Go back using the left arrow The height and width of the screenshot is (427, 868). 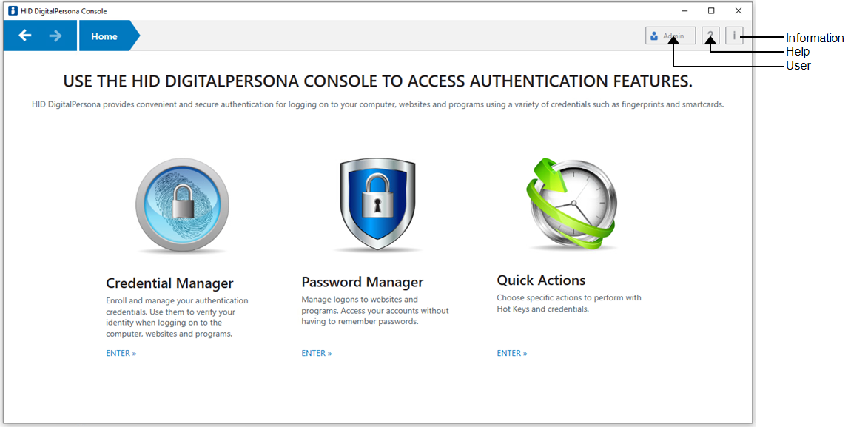[25, 36]
